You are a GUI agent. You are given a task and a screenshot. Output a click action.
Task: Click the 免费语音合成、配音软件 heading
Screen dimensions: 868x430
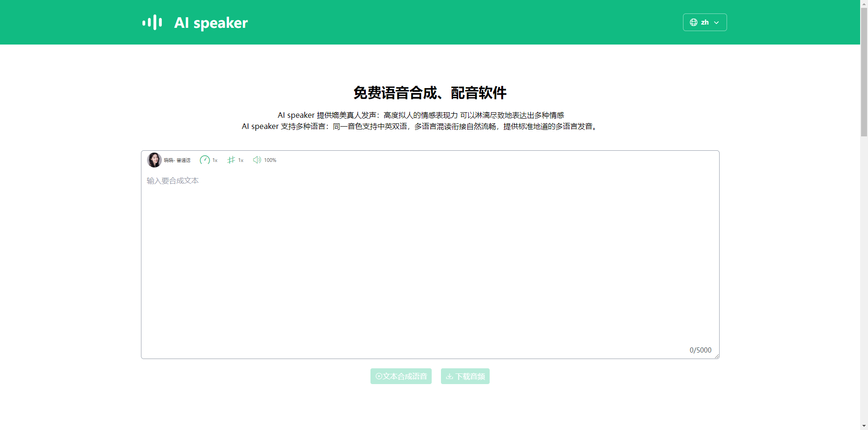coord(430,93)
